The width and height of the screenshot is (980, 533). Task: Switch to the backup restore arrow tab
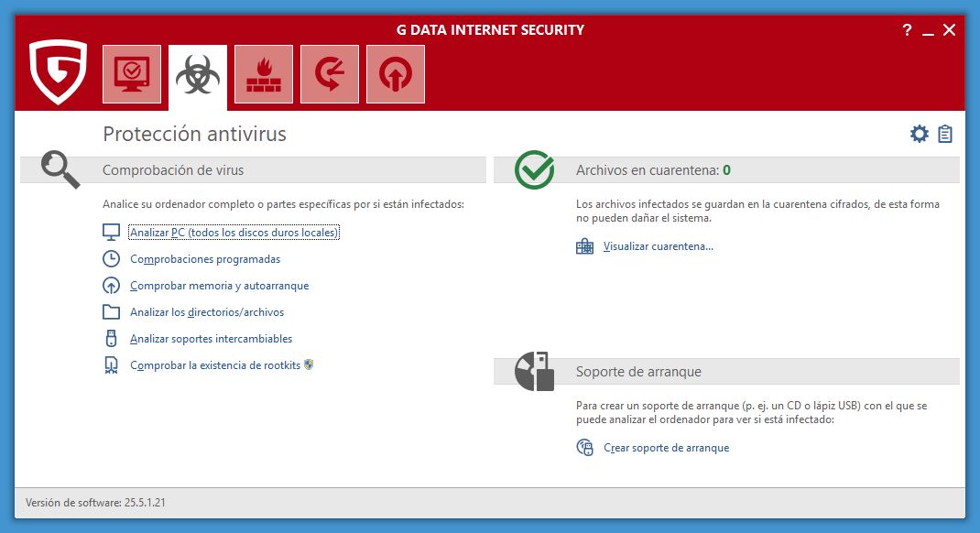(330, 74)
